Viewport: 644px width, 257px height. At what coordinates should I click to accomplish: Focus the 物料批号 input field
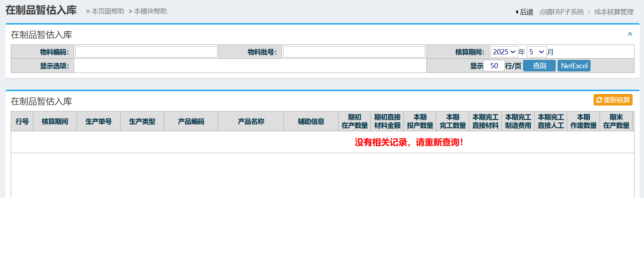[x=354, y=52]
